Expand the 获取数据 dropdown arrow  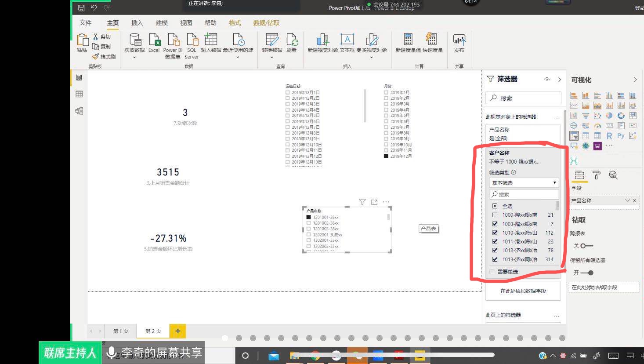pos(134,57)
